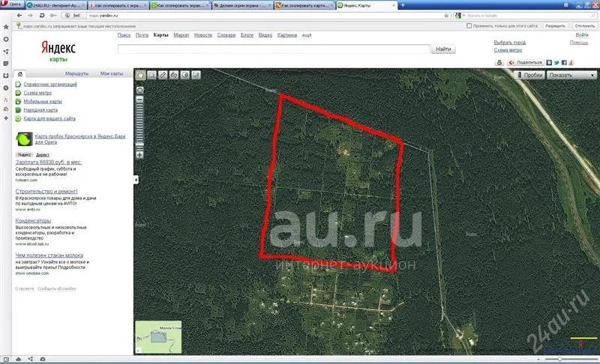600x364 pixels.
Task: Go to Поиск in Yandex services menu
Action: [124, 35]
